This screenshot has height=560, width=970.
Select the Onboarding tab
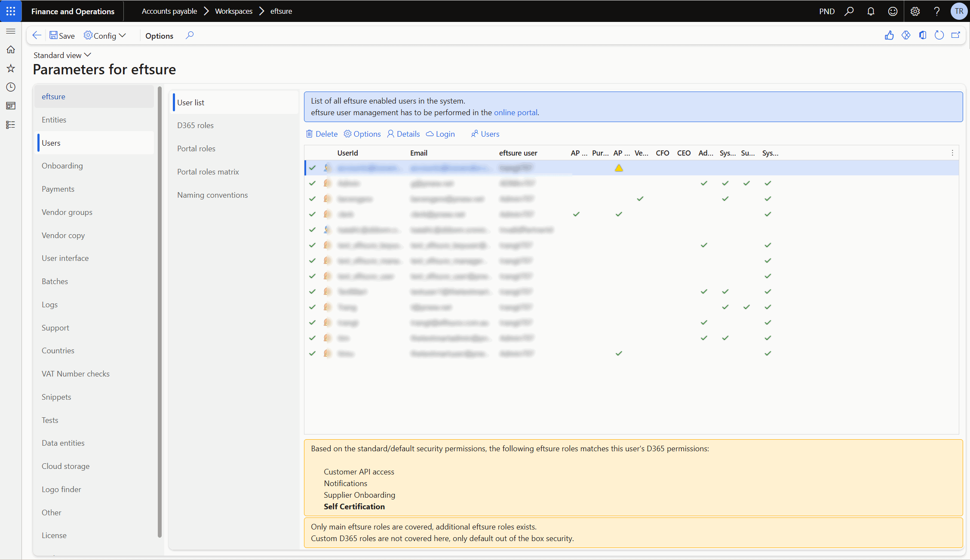[94, 166]
